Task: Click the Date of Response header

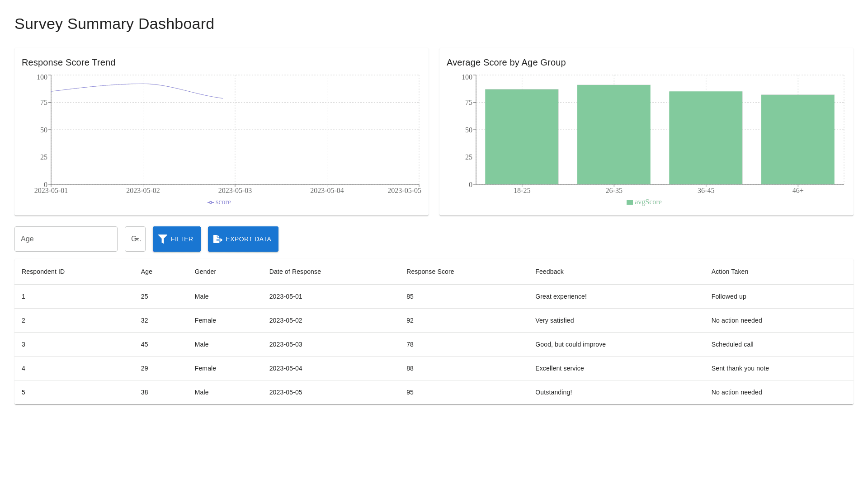Action: 295,272
